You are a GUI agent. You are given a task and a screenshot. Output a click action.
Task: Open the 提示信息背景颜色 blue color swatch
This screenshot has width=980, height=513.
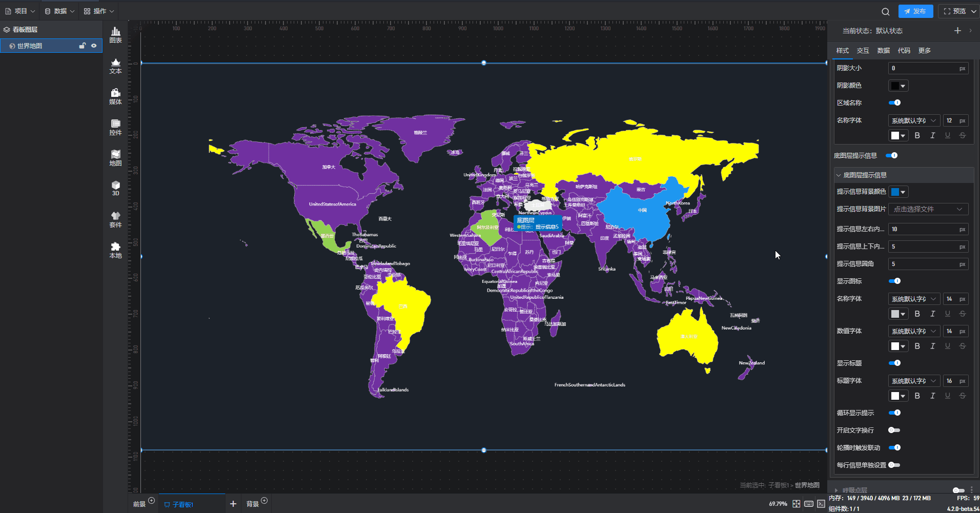[898, 192]
